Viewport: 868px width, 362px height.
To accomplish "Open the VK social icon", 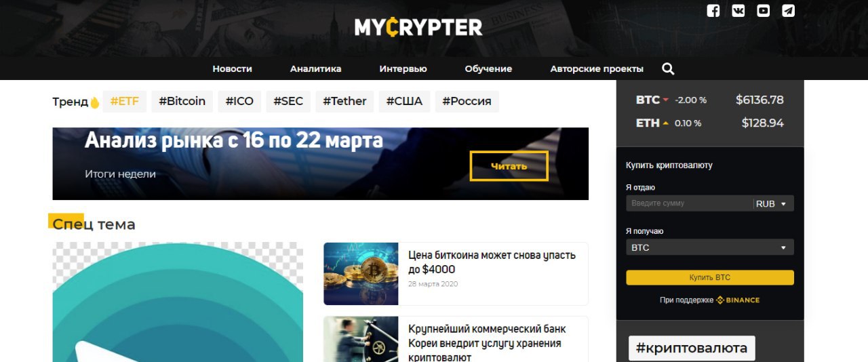I will [738, 11].
